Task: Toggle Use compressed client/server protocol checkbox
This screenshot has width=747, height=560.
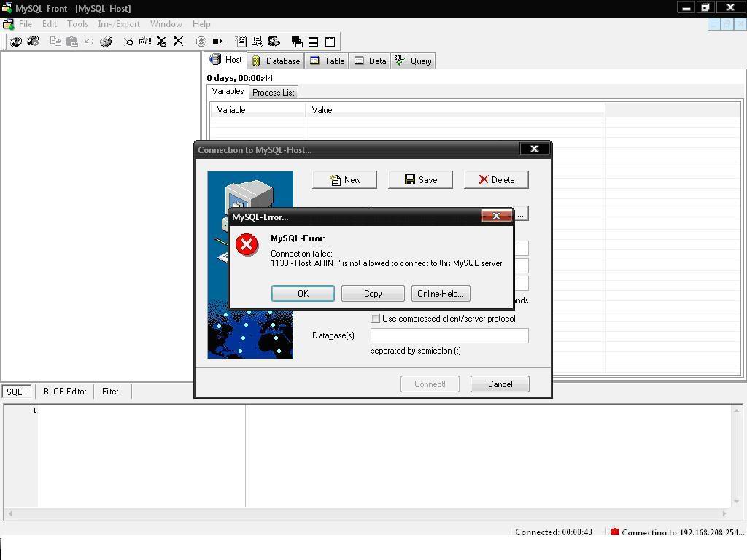Action: (x=376, y=319)
